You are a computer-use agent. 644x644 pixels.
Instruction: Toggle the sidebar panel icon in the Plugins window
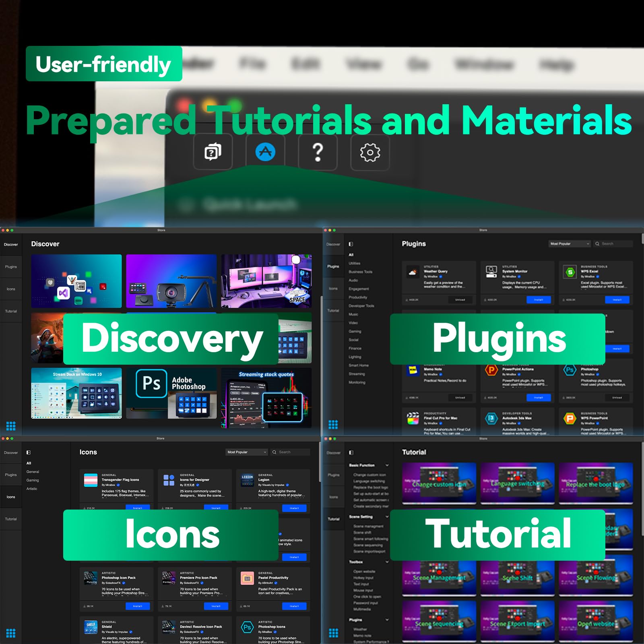click(x=351, y=244)
